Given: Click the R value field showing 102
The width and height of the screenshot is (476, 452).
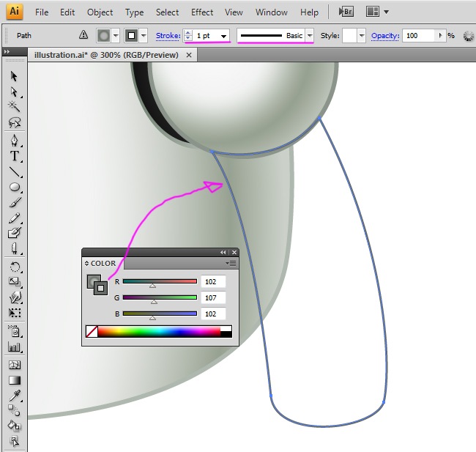Looking at the screenshot, I should [x=213, y=281].
